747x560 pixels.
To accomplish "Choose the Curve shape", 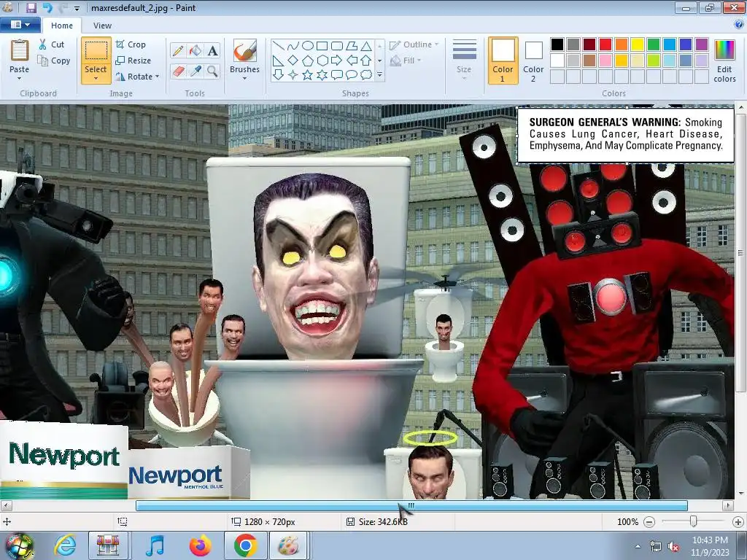I will [x=293, y=46].
